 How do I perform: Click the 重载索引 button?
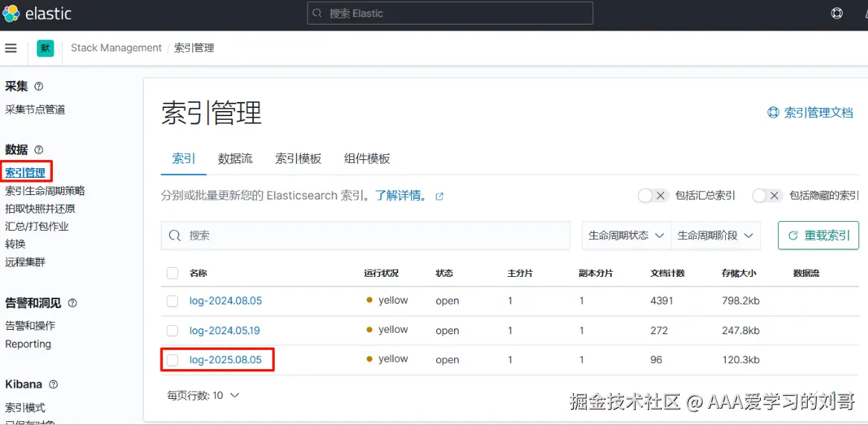(x=818, y=235)
